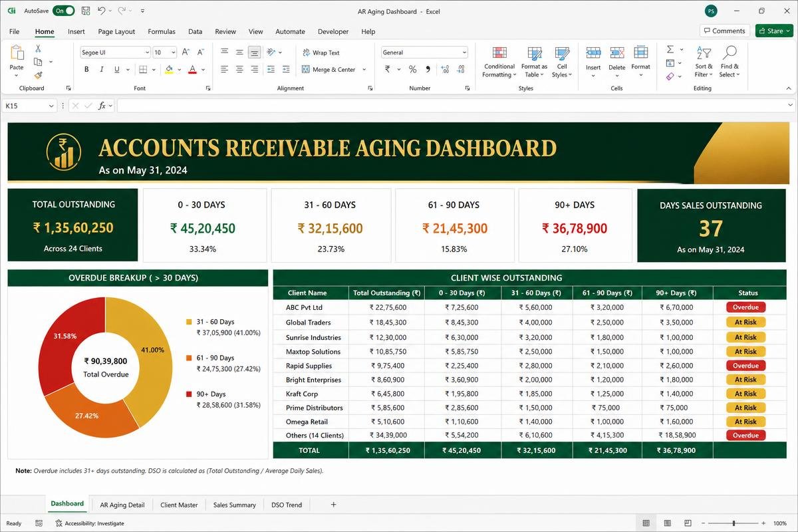Click Increase Decimal icon

tap(444, 69)
